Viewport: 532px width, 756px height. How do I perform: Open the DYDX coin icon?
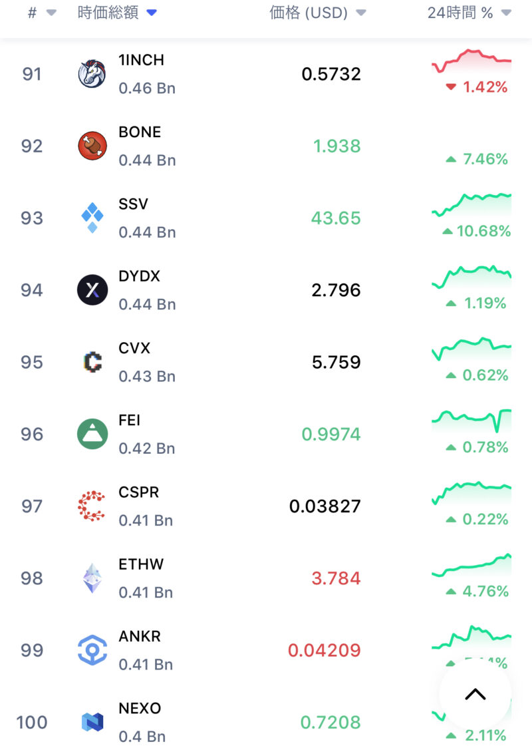tap(92, 290)
